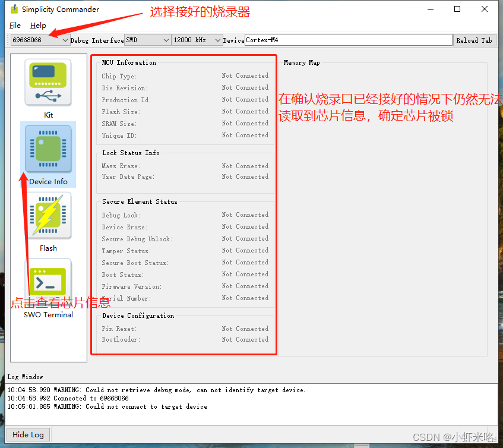Click the Boot Status value
Screen dimensions: 503x448
point(245,274)
